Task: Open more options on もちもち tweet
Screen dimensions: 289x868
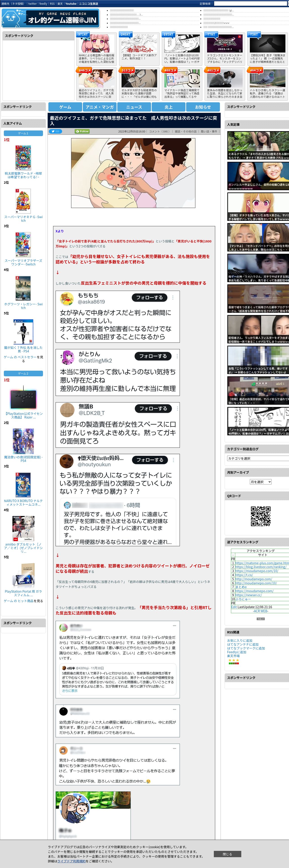Action: [x=173, y=297]
